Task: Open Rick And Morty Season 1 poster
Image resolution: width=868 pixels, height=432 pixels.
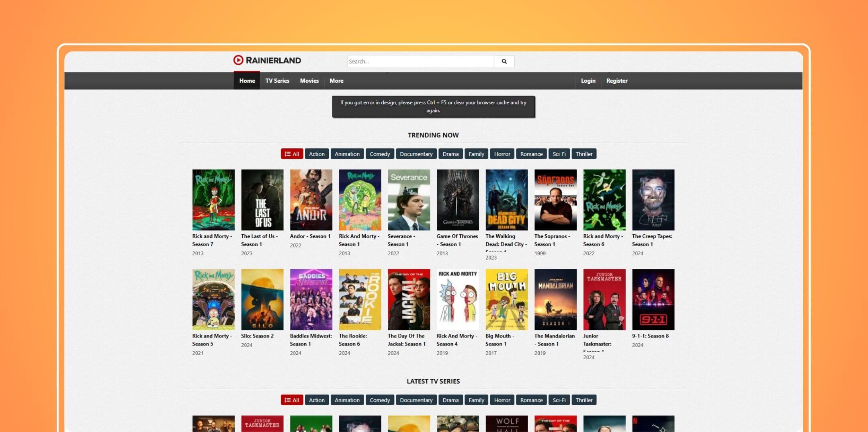Action: click(x=360, y=200)
